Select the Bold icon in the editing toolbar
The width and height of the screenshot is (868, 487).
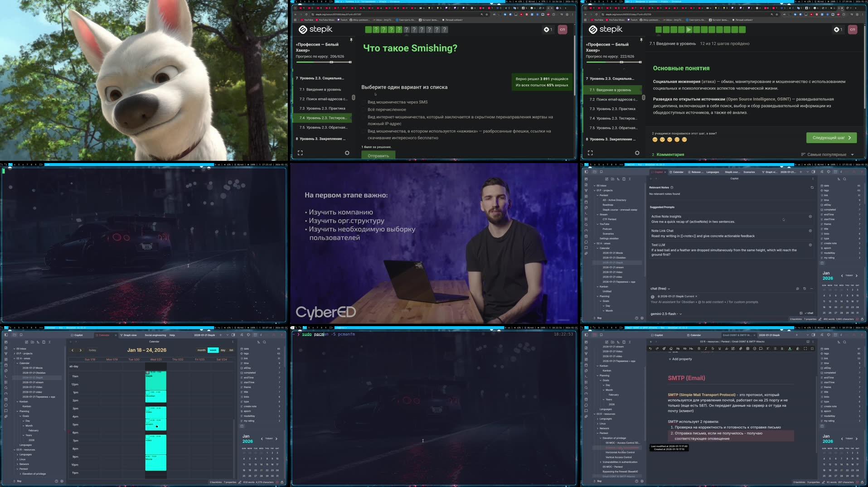tap(699, 349)
